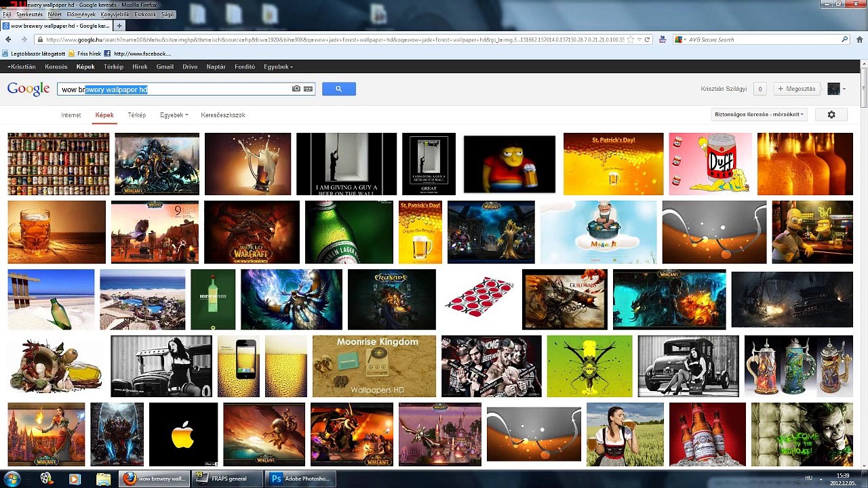
Task: Reload the page with the refresh icon
Action: 647,39
